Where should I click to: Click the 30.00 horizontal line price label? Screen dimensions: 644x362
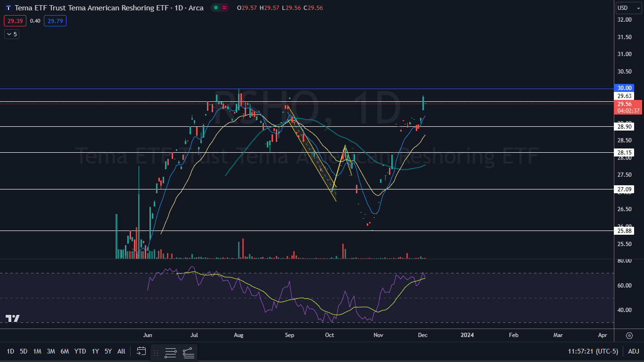click(624, 88)
